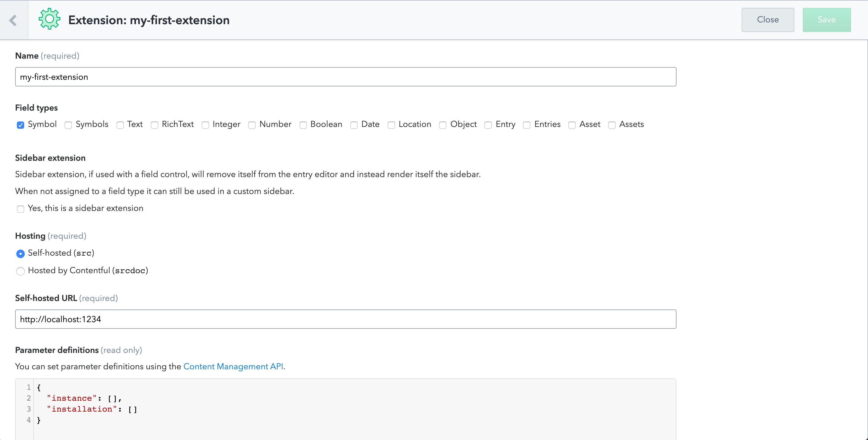
Task: Click the green gear extension icon
Action: tap(49, 19)
